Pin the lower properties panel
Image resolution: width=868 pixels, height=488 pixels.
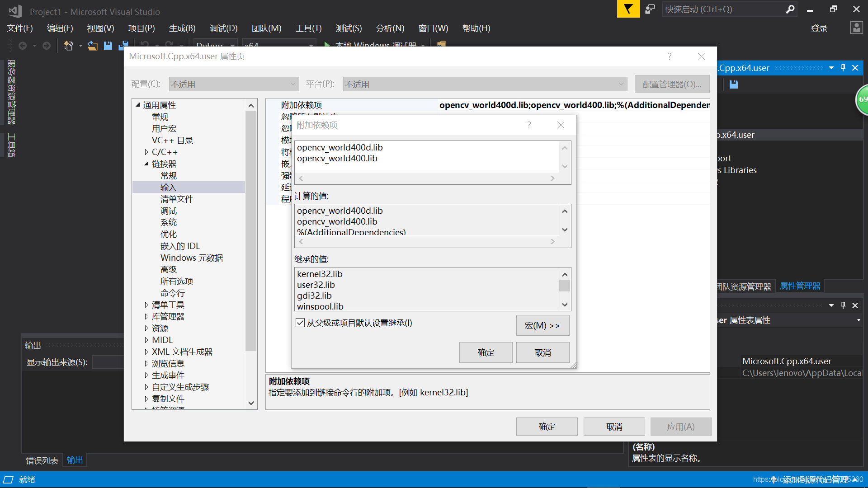pos(843,305)
